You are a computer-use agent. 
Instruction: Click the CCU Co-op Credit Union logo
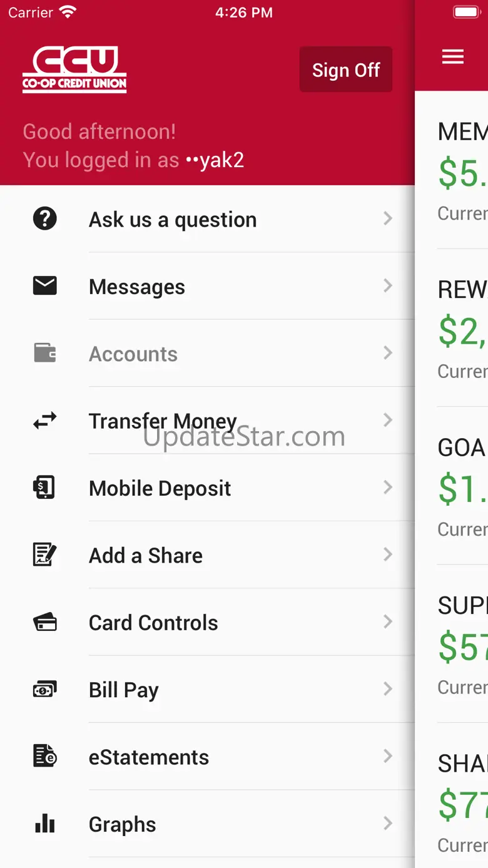point(75,69)
